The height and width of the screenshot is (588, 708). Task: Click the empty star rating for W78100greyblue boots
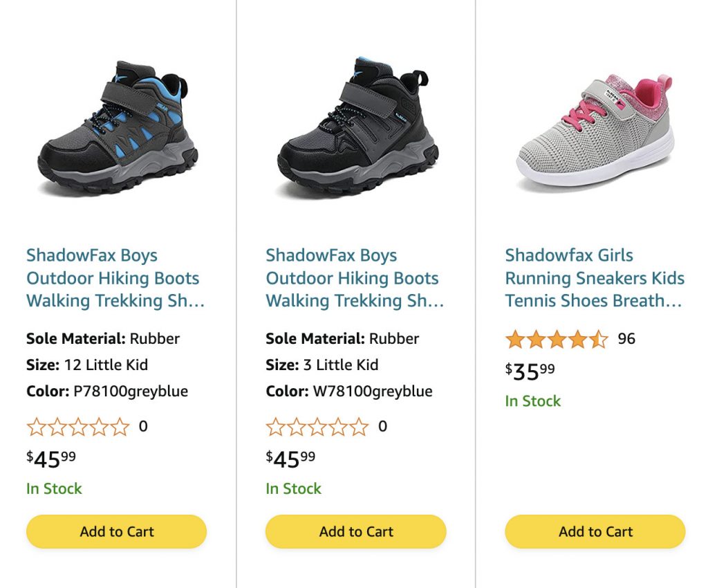[317, 427]
